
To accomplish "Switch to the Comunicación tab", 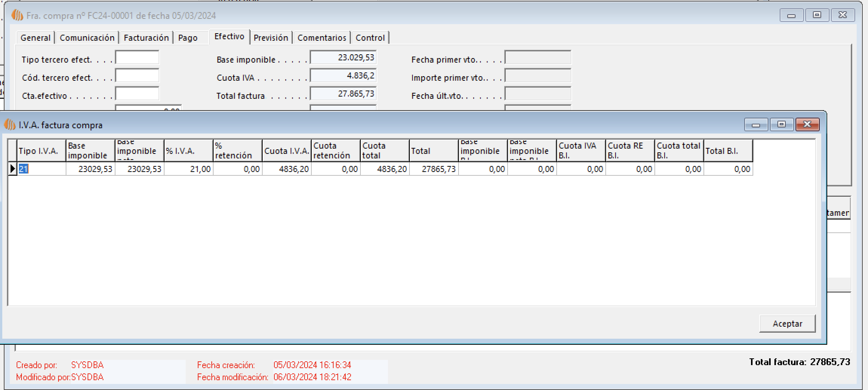I will click(x=87, y=38).
